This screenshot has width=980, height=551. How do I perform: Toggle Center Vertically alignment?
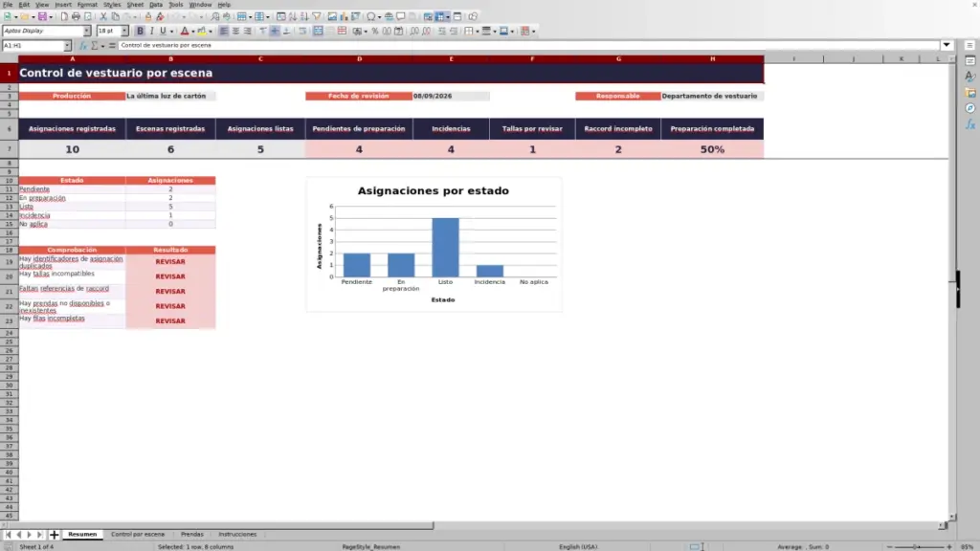(275, 32)
